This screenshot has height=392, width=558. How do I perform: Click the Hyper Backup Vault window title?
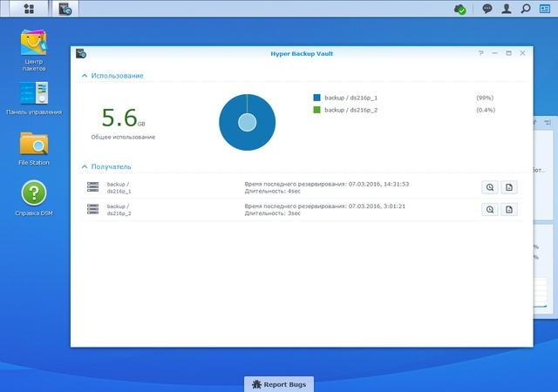pyautogui.click(x=302, y=54)
